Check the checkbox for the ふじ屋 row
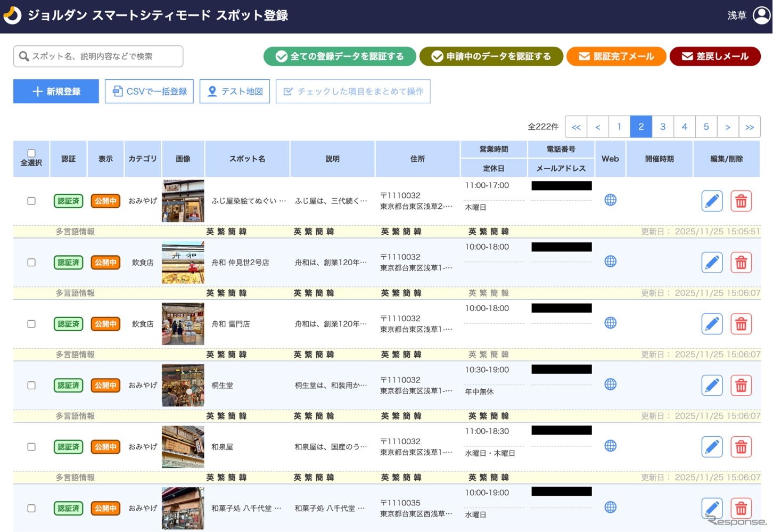This screenshot has width=773, height=532. coord(31,201)
